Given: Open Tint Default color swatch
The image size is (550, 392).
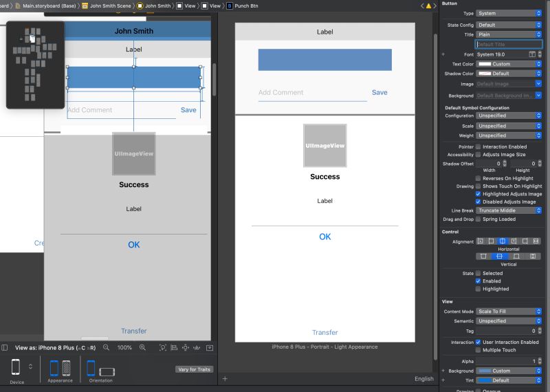Looking at the screenshot, I should click(485, 380).
